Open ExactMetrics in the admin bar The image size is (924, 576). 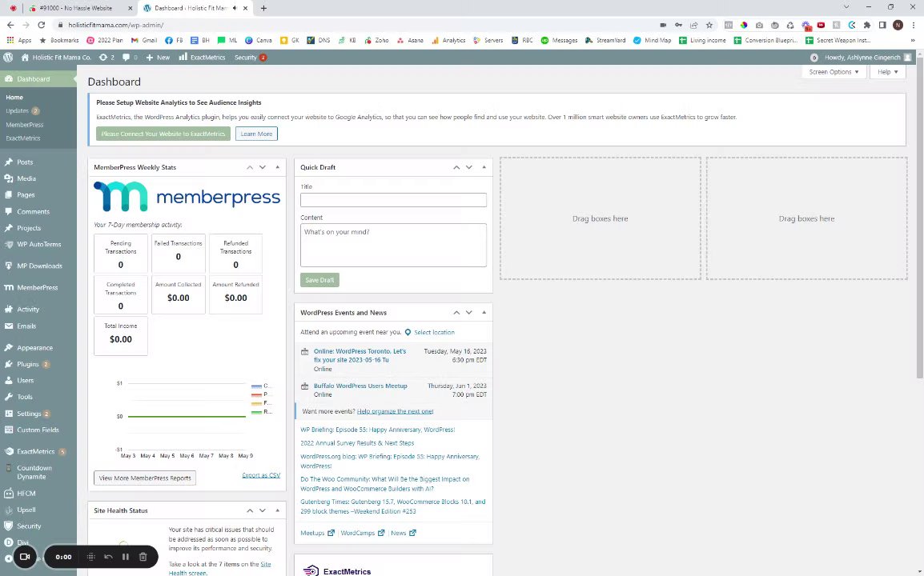(x=202, y=57)
